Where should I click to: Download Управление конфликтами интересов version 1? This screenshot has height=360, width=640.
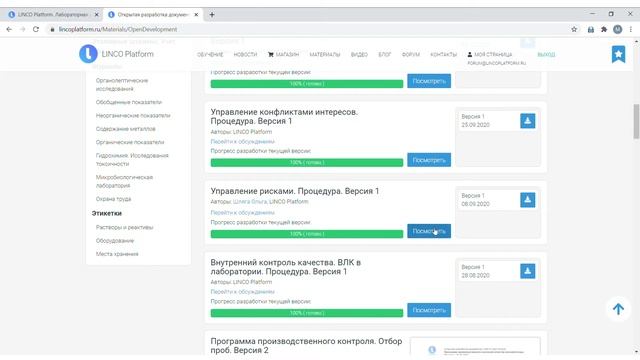pyautogui.click(x=527, y=121)
